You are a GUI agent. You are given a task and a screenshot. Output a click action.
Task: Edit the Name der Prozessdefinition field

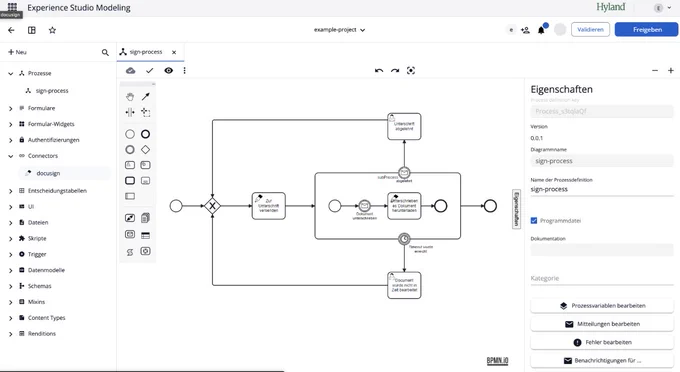(x=602, y=189)
